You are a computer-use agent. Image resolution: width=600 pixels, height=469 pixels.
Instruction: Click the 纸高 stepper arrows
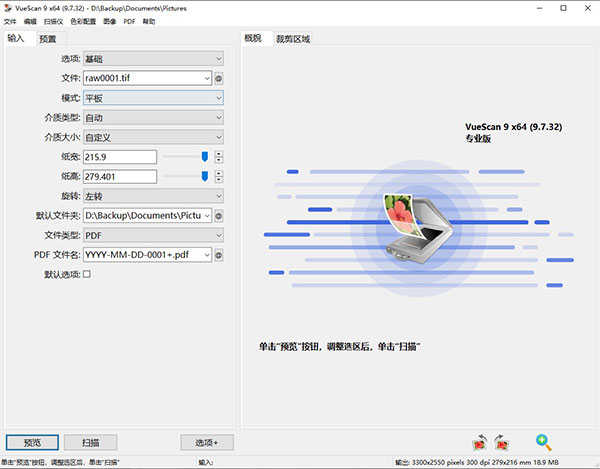(219, 176)
